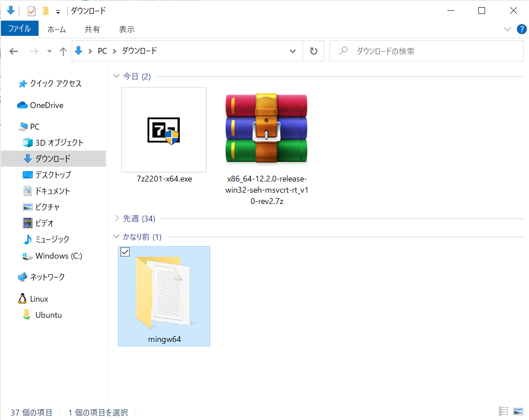529x420 pixels.
Task: Click the properties icon in quick access toolbar
Action: pos(31,11)
